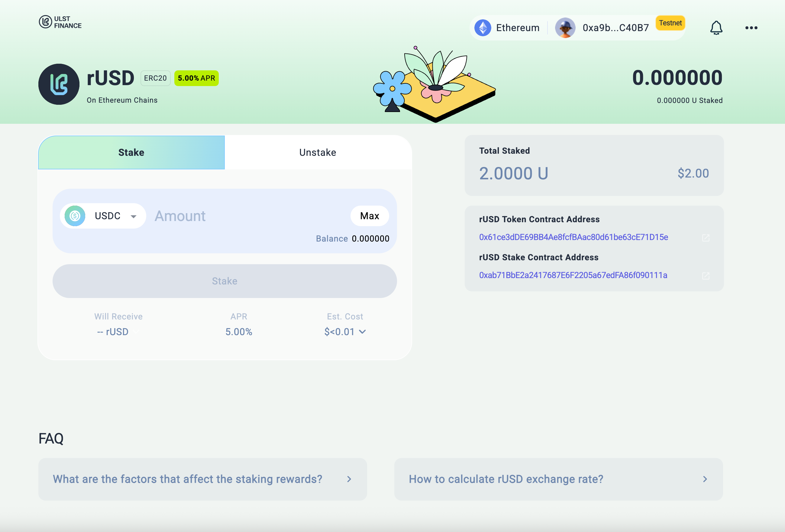Click the ULST Finance logo
This screenshot has height=532, width=785.
[x=60, y=22]
